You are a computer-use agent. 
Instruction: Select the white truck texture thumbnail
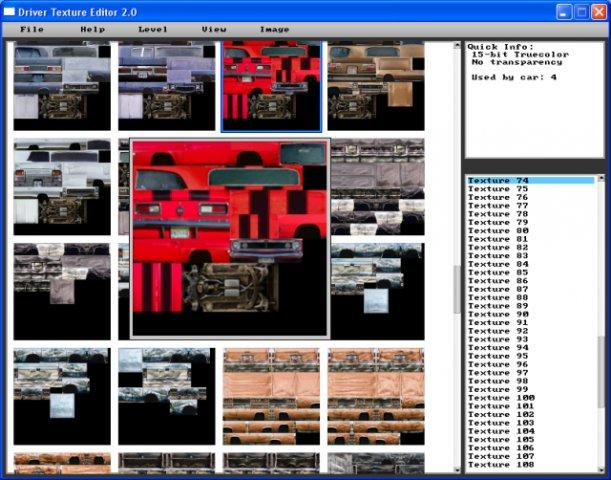tap(62, 187)
